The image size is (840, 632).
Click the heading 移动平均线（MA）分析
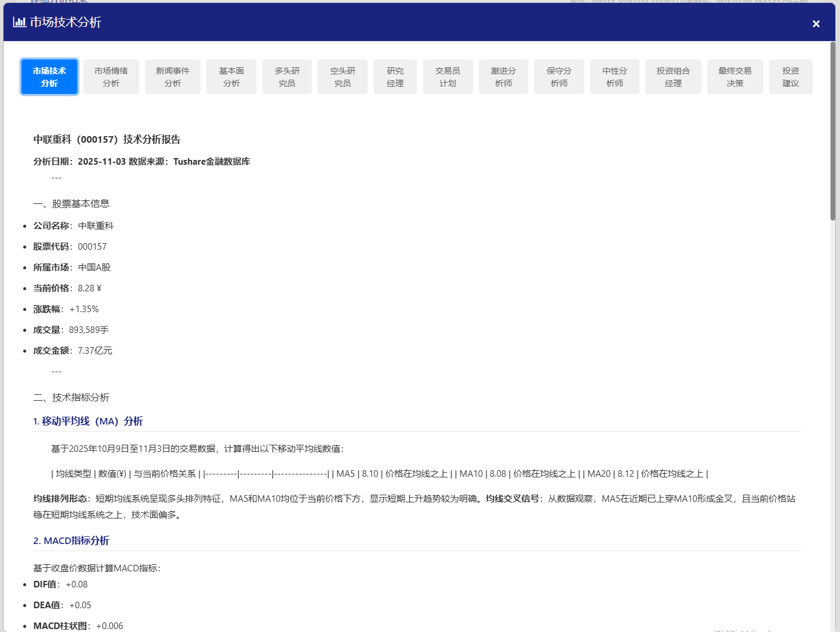(x=89, y=421)
